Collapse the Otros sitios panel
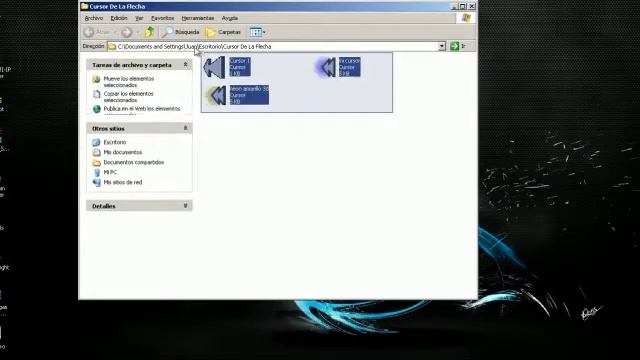The width and height of the screenshot is (640, 360). point(185,128)
